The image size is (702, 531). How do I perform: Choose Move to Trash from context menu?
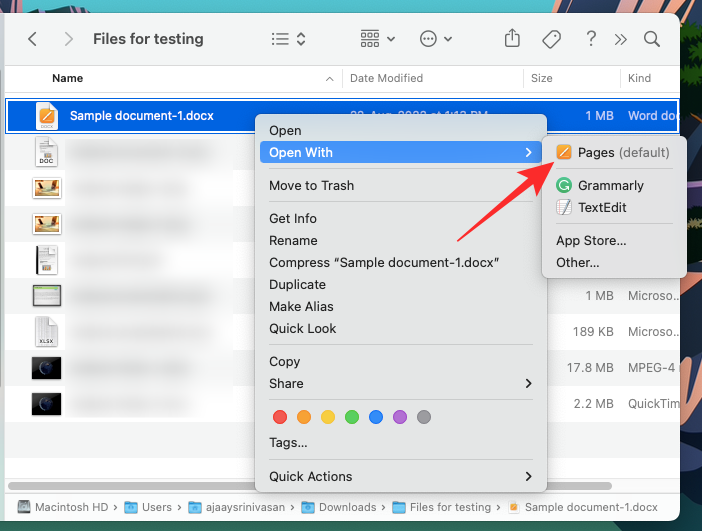311,186
